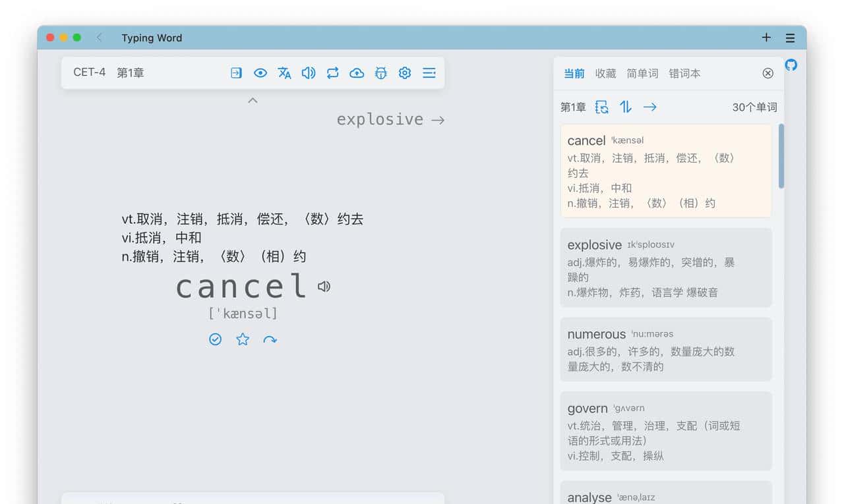Screen dimensions: 844x504
Task: Click the skip arrow below the word
Action: (x=270, y=339)
